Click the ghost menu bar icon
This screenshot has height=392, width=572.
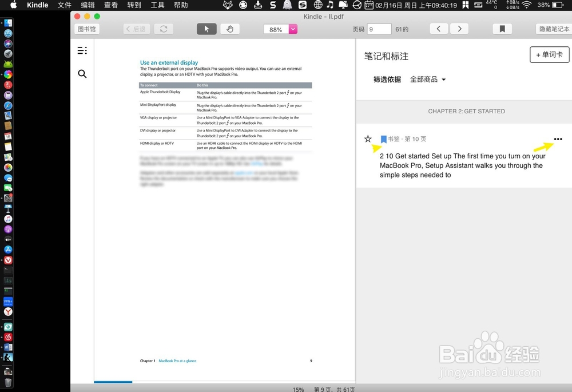pos(288,5)
